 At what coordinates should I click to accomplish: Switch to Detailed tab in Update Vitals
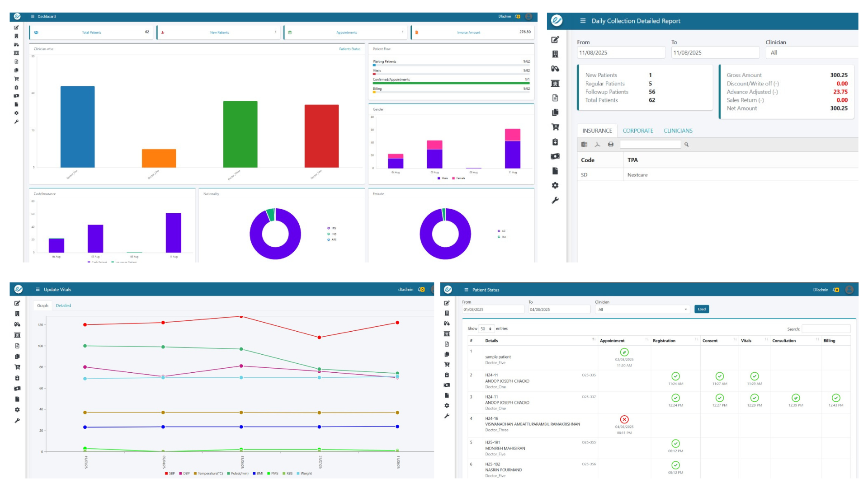click(x=63, y=306)
